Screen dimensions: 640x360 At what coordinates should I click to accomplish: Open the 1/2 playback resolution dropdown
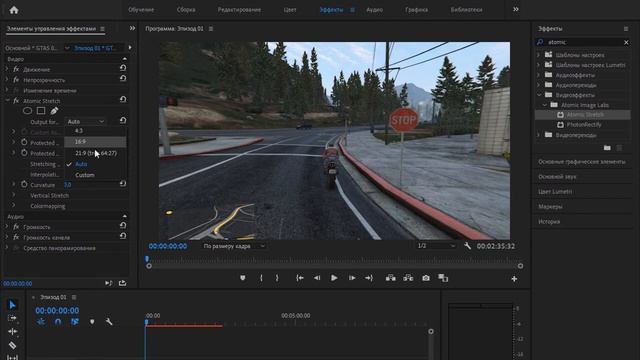coord(436,246)
